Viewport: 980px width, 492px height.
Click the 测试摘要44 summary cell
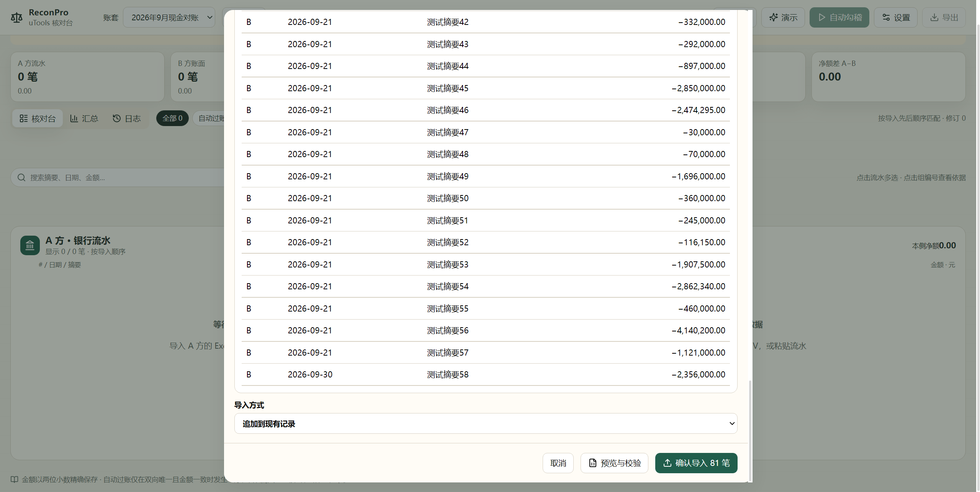click(448, 66)
